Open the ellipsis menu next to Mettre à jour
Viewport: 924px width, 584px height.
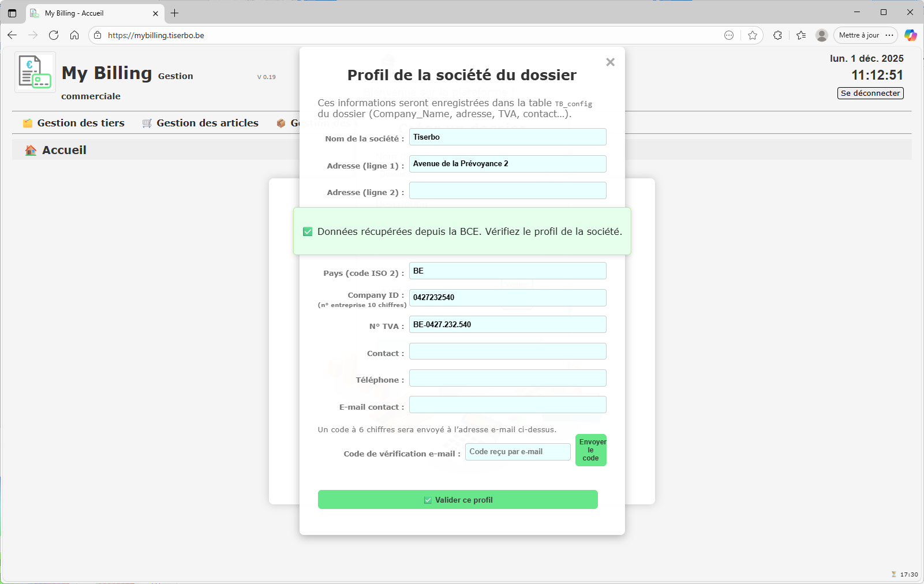tap(889, 35)
